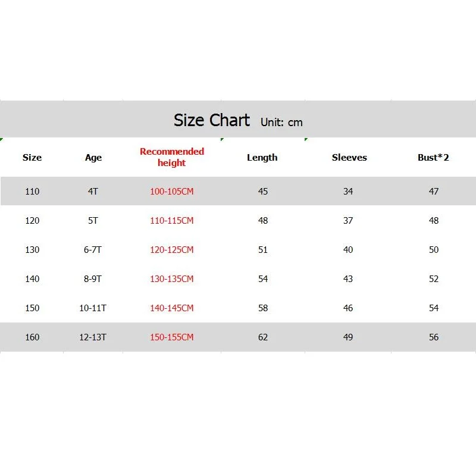Click the size 110 cell
Screen dimensions: 476x476
pos(32,191)
